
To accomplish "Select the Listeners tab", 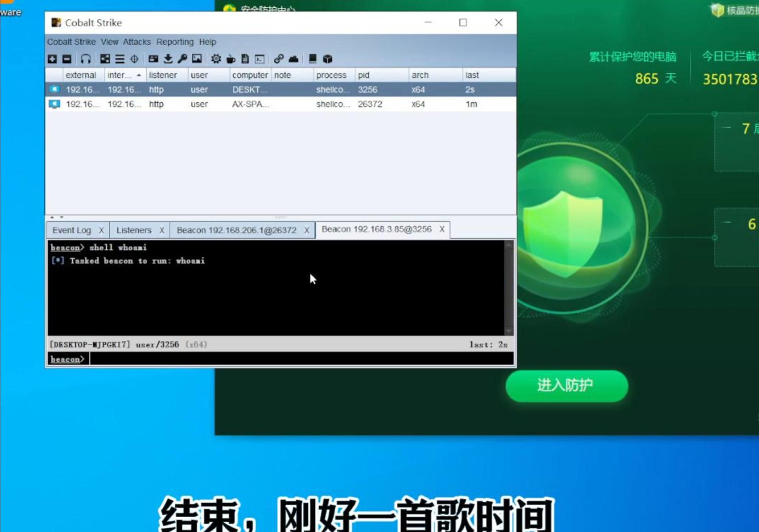I will tap(134, 229).
